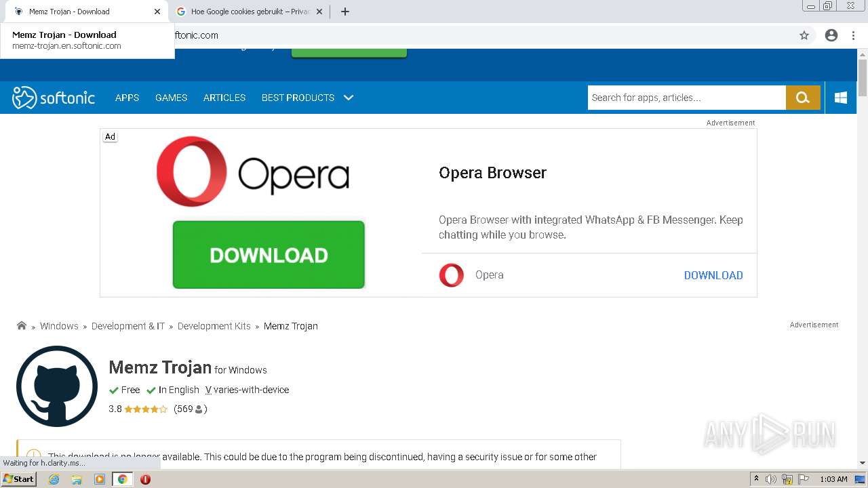
Task: Click the Memz Trojan title heading
Action: 160,367
